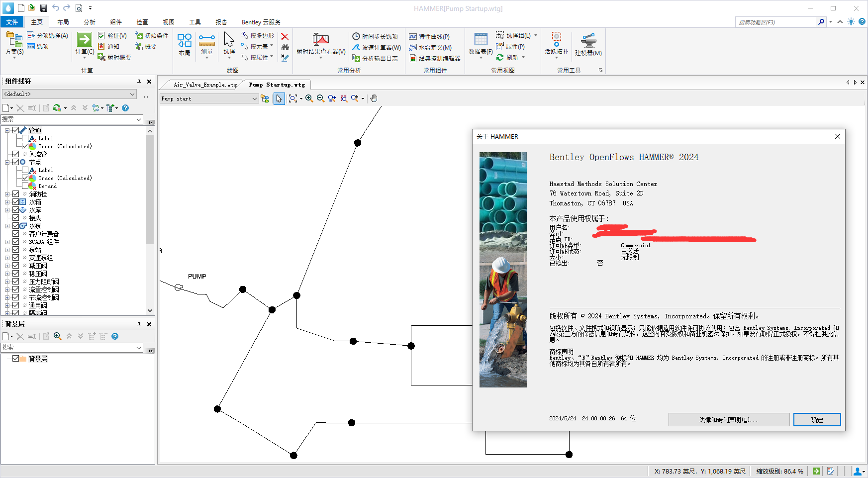Screen dimensions: 868x478
Task: Open the 文件 (File) menu
Action: click(12, 22)
